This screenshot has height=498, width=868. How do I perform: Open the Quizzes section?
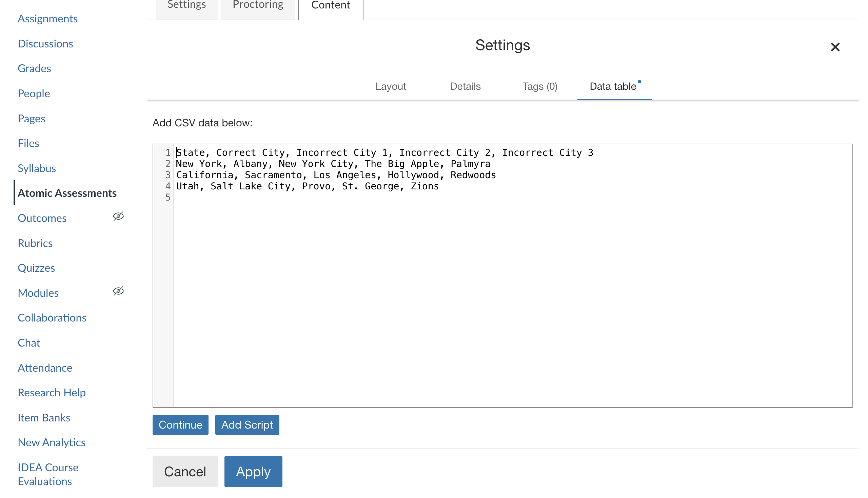coord(36,268)
